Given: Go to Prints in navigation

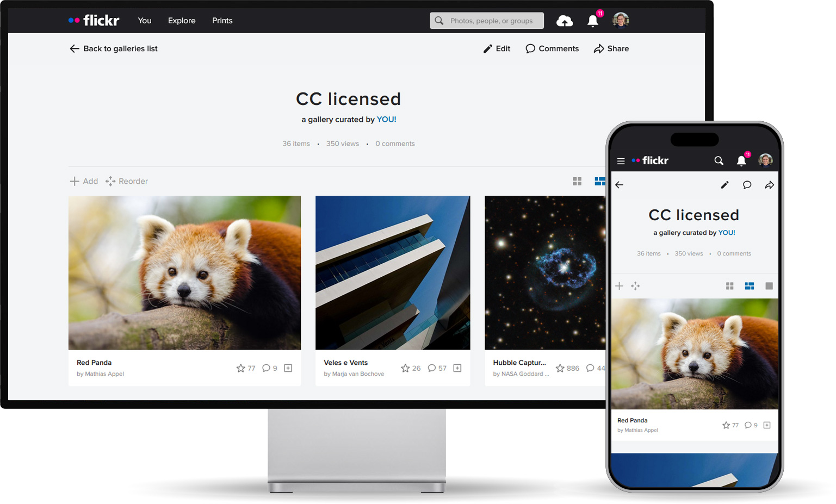Looking at the screenshot, I should 222,21.
